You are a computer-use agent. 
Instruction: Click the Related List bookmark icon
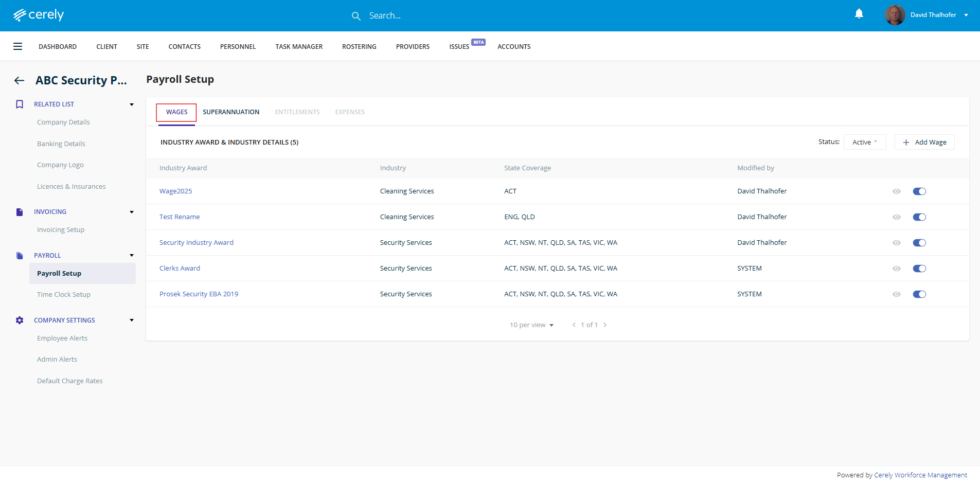click(20, 104)
